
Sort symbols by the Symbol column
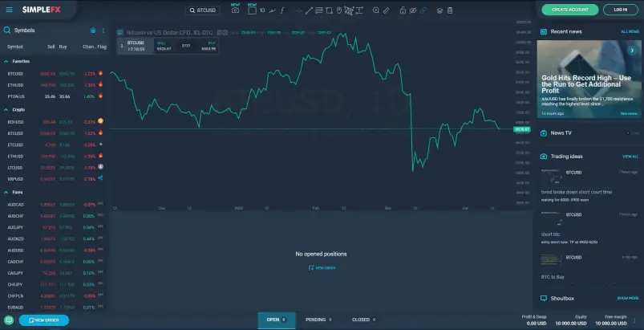click(15, 47)
